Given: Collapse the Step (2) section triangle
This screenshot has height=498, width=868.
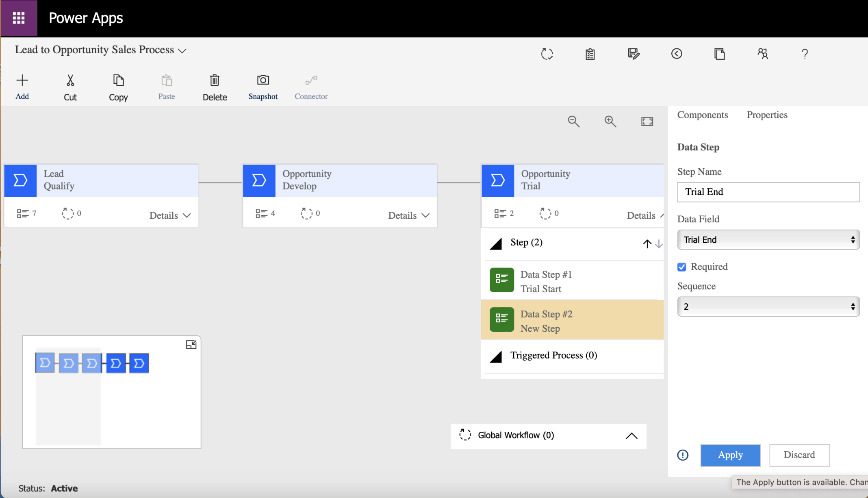Looking at the screenshot, I should [496, 244].
